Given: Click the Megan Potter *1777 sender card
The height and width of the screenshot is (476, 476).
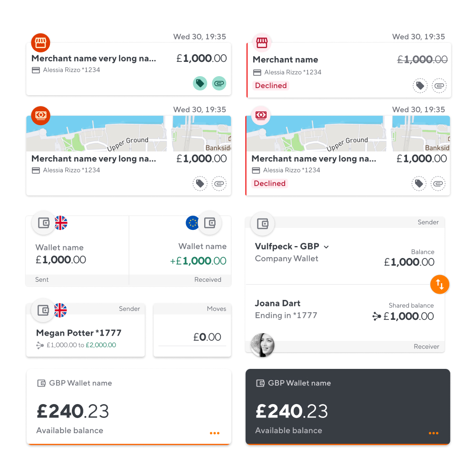Looking at the screenshot, I should click(86, 333).
